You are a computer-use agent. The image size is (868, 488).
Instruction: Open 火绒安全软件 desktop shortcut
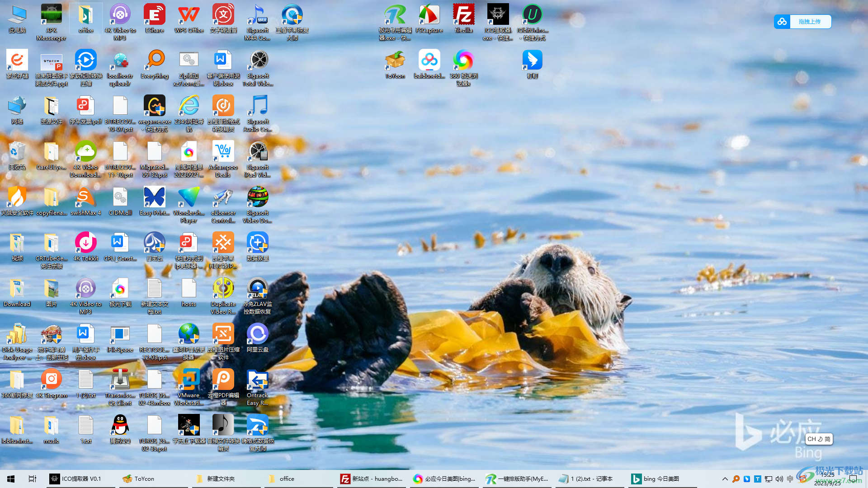tap(17, 201)
